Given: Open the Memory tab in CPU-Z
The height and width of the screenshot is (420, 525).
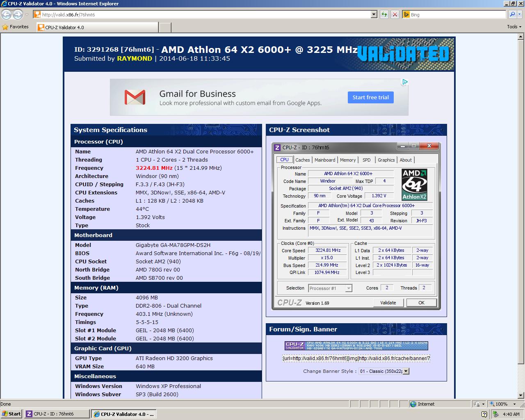Looking at the screenshot, I should (348, 160).
